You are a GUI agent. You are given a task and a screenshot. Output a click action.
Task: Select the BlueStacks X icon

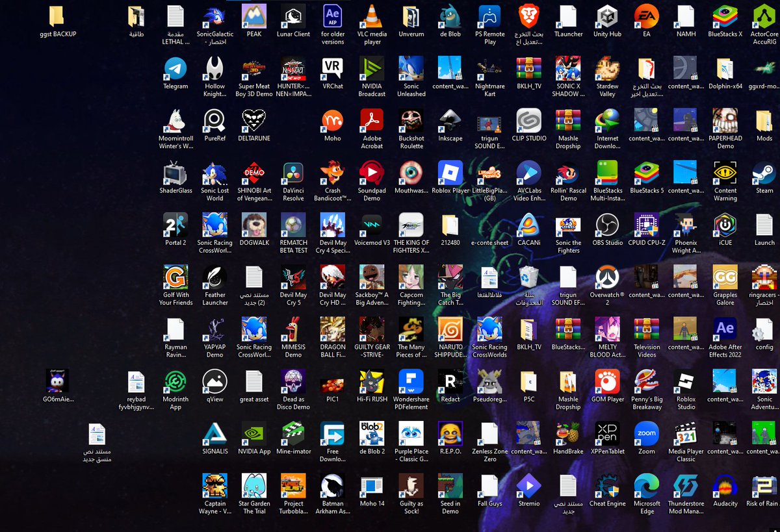tap(725, 16)
